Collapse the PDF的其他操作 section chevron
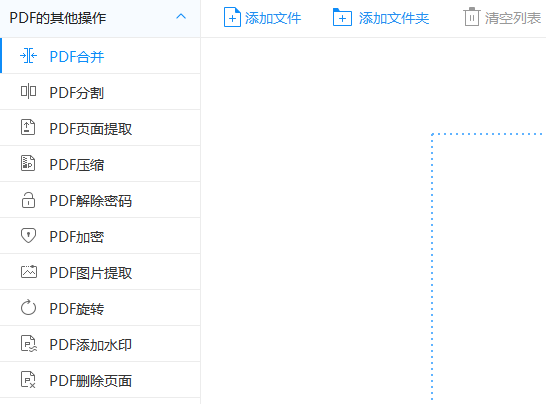The height and width of the screenshot is (404, 546). (x=181, y=17)
